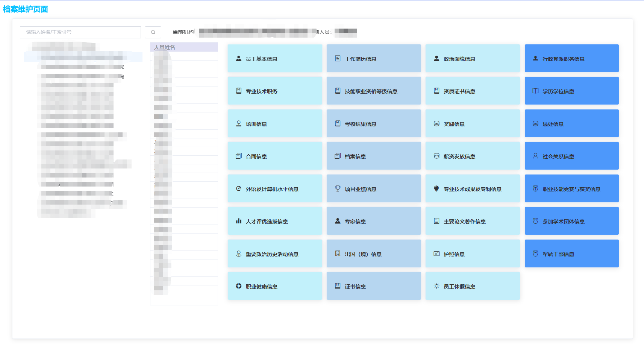Open 培训信息 by its label
Image resolution: width=644 pixels, height=346 pixels.
[256, 124]
